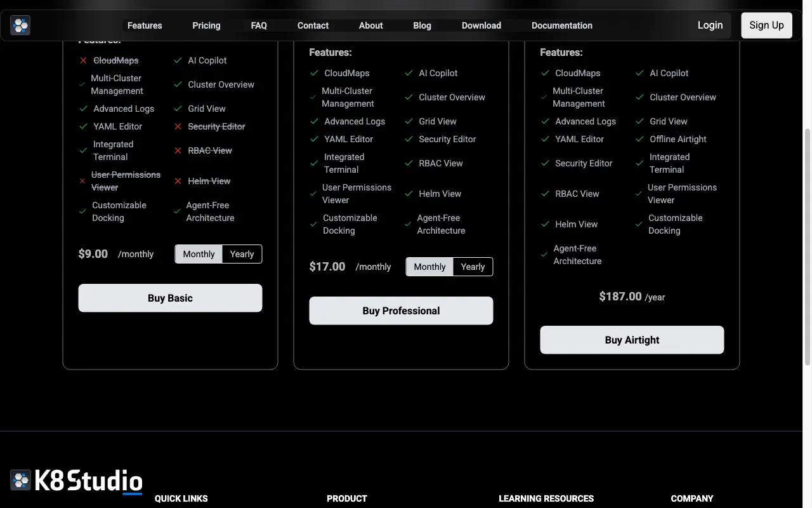
Task: Click the K8Studio logo icon in navbar
Action: 20,25
